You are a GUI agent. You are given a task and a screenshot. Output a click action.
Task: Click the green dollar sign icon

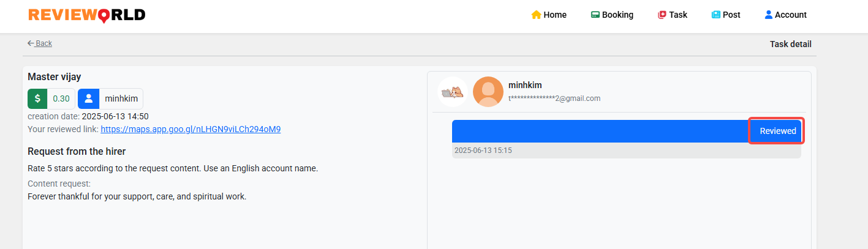tap(37, 98)
